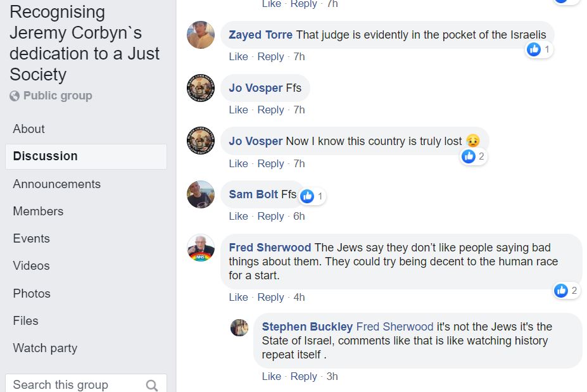The image size is (587, 392).
Task: Click the Search this group field
Action: [x=76, y=384]
